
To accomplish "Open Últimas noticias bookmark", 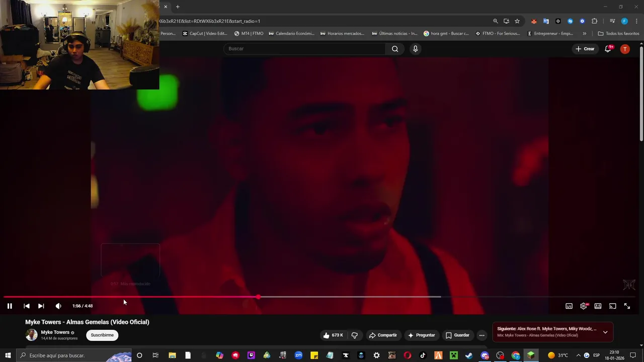I will coord(394,34).
